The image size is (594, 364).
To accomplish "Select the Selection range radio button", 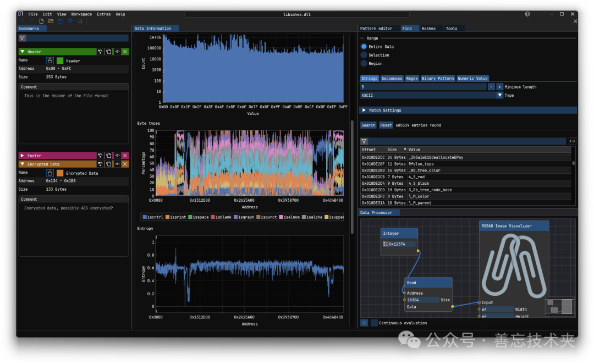I will (364, 55).
